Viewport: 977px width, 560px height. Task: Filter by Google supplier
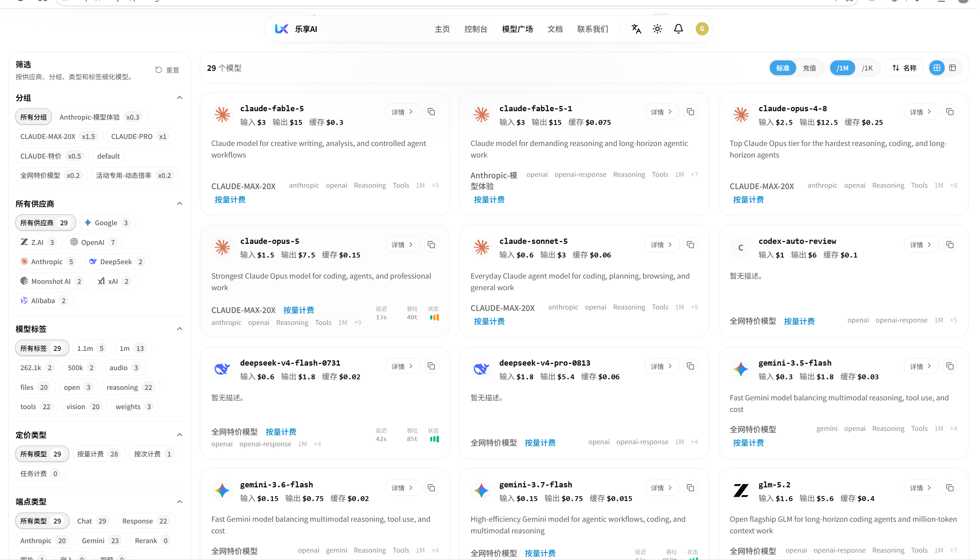point(107,223)
